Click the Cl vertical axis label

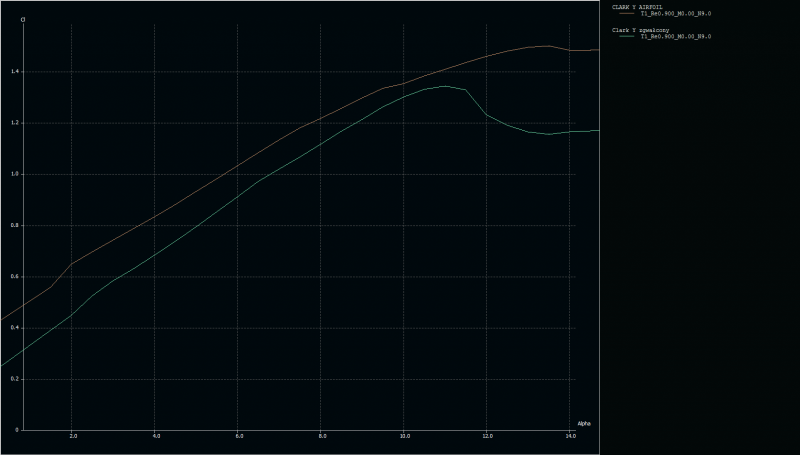pos(23,19)
